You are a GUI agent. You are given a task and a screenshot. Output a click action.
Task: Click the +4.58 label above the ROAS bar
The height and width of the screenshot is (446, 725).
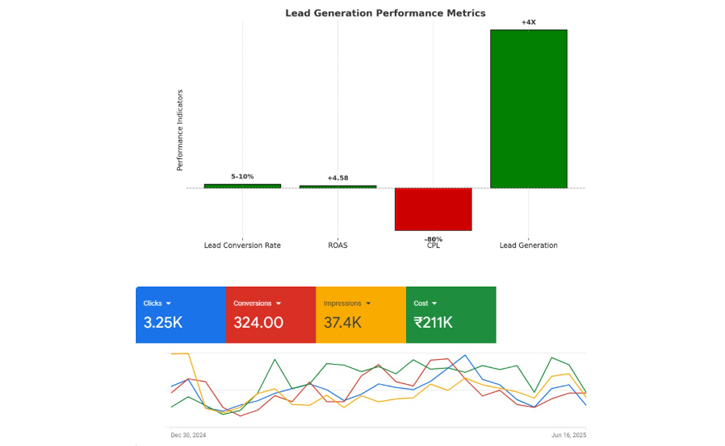coord(338,178)
